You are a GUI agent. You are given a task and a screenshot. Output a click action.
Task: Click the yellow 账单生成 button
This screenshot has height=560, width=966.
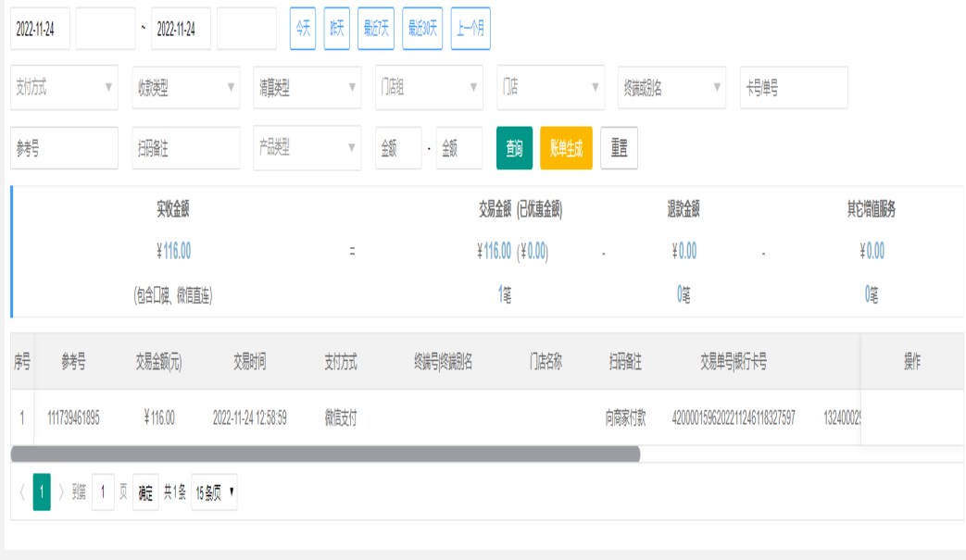(x=566, y=148)
